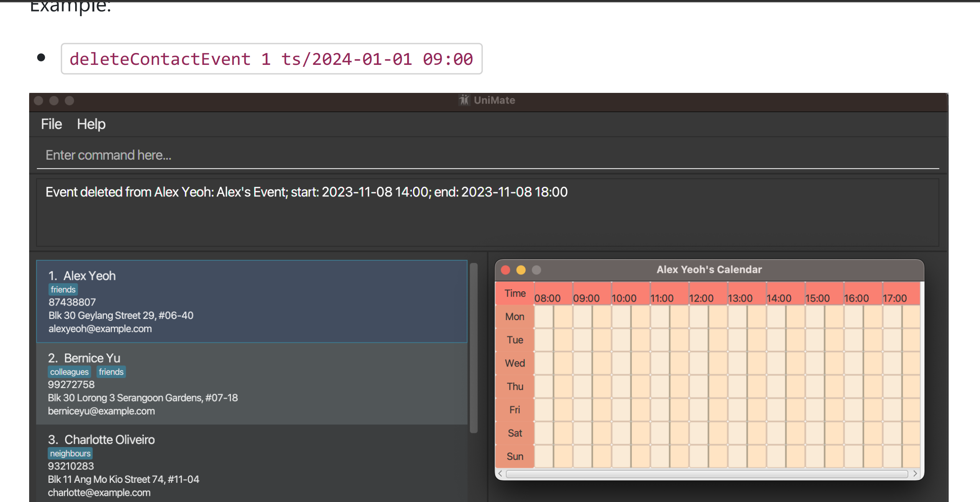Viewport: 980px width, 502px height.
Task: Close Alex Yeoh's Calendar window
Action: (505, 270)
